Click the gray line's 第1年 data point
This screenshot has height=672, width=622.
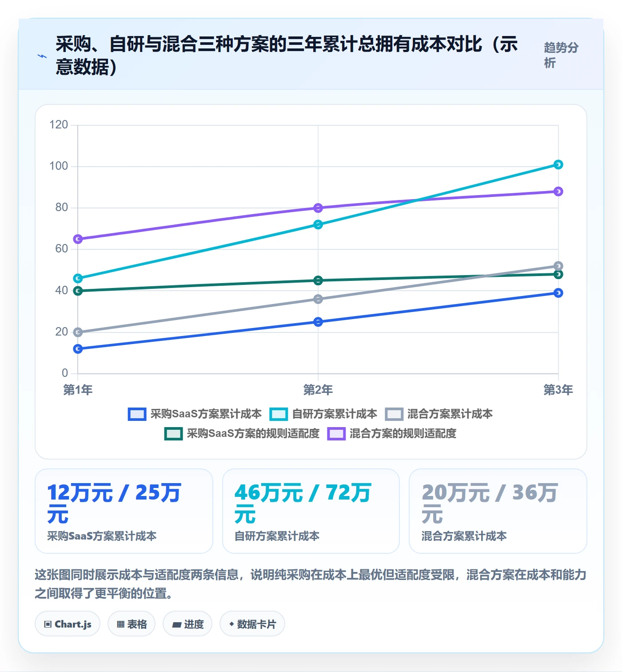[x=78, y=332]
